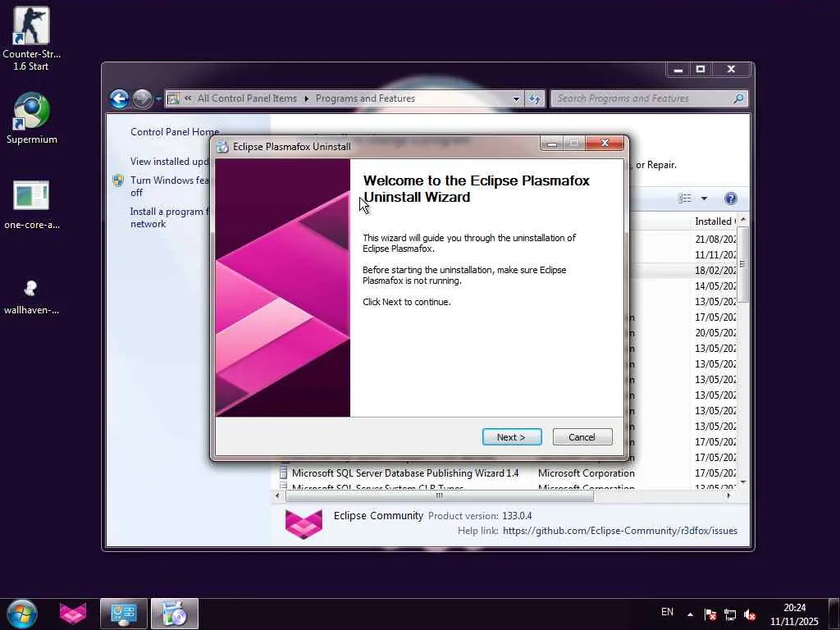The height and width of the screenshot is (630, 840).
Task: Open the muted volume tray icon
Action: click(750, 614)
